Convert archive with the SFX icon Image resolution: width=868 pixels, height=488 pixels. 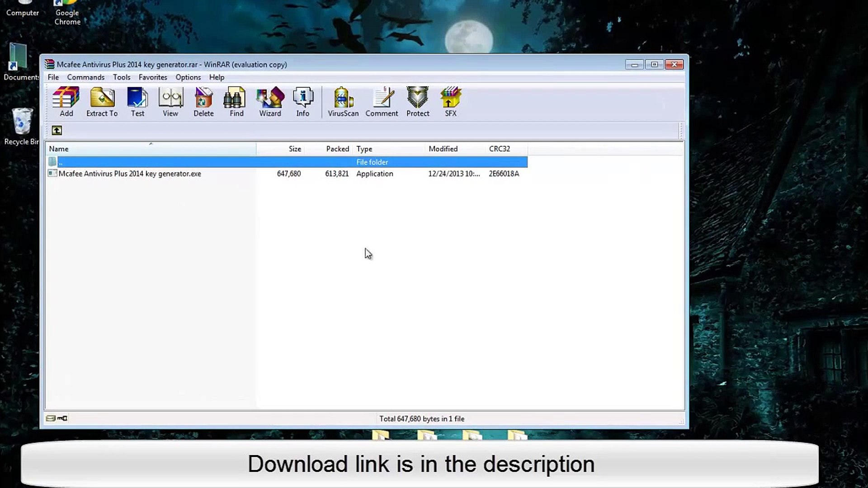tap(451, 102)
